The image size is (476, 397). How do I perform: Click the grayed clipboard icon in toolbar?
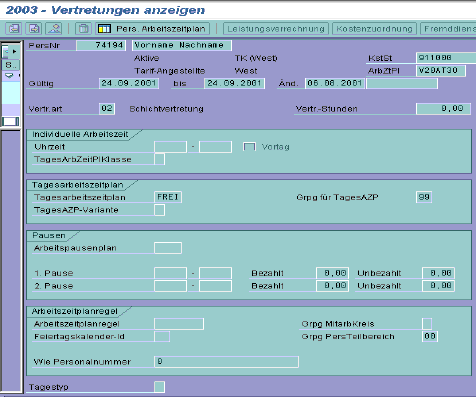[x=83, y=29]
